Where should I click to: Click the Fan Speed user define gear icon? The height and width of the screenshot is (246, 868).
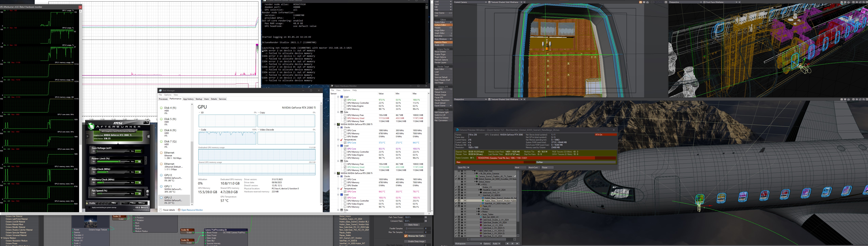[147, 192]
